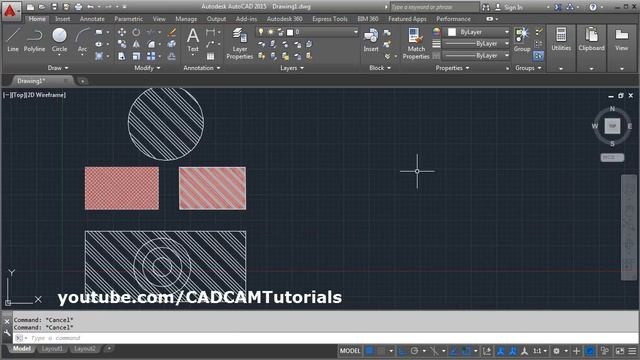
Task: Click the MODEL status bar button
Action: (350, 351)
